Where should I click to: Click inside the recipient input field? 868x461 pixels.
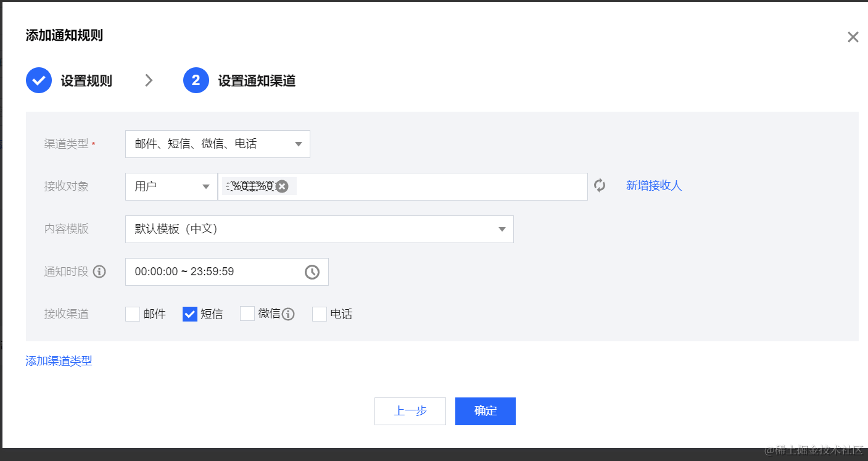point(432,186)
